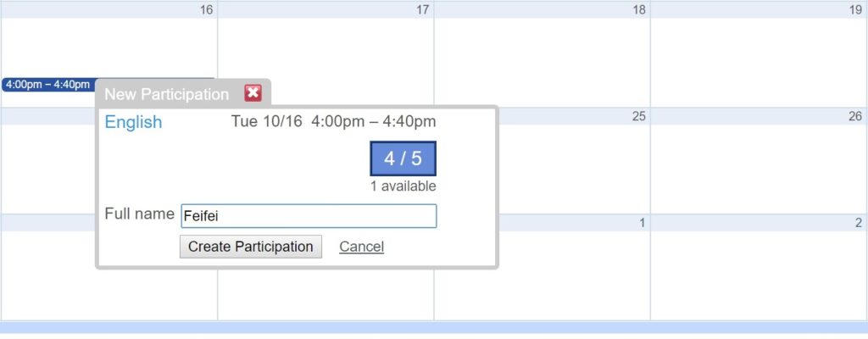Click the New Participation dialog title
868x339 pixels.
coord(167,94)
